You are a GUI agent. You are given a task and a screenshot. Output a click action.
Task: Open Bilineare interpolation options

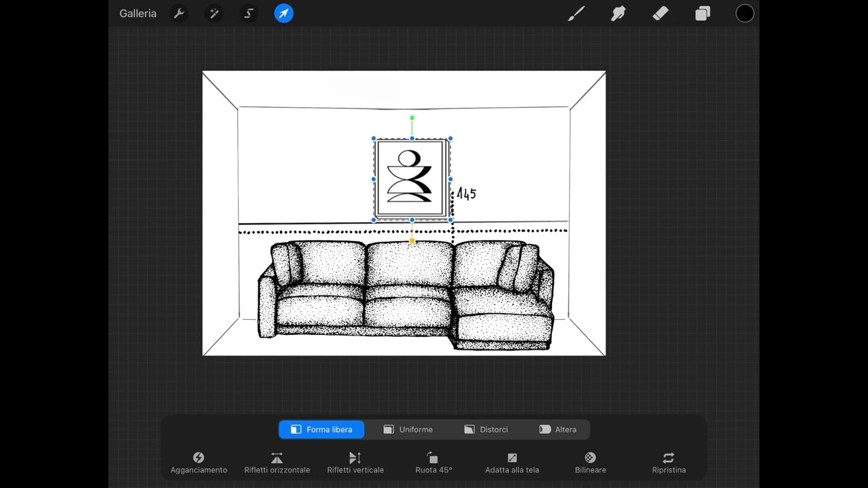(x=591, y=463)
